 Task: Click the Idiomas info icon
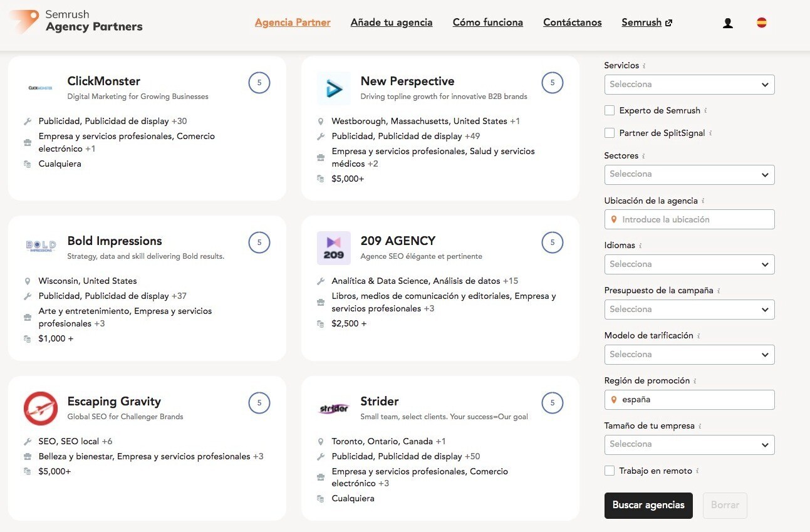pos(640,246)
